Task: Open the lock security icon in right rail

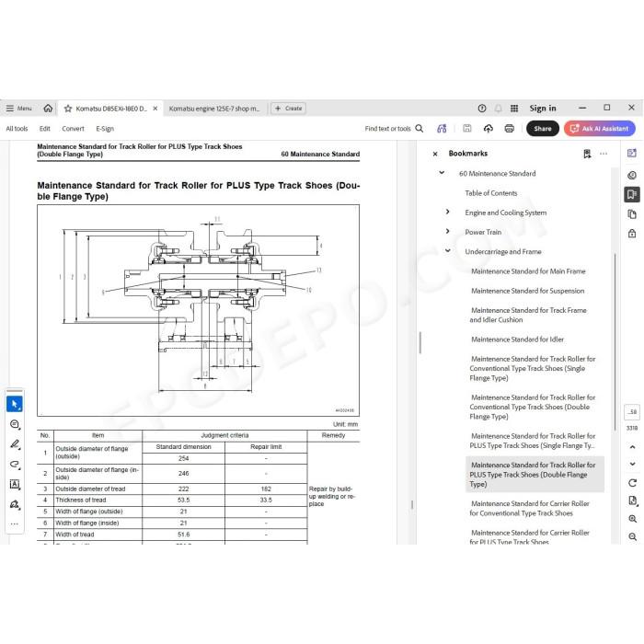Action: (632, 234)
